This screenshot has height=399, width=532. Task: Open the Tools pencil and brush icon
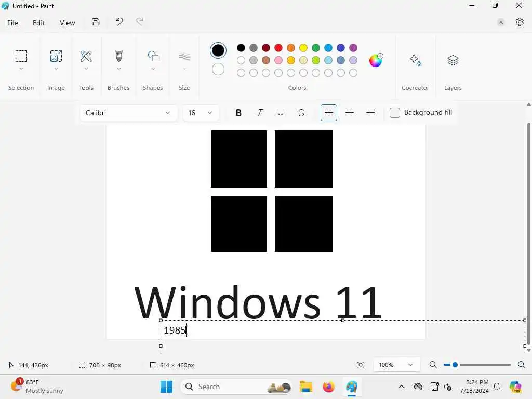click(86, 56)
